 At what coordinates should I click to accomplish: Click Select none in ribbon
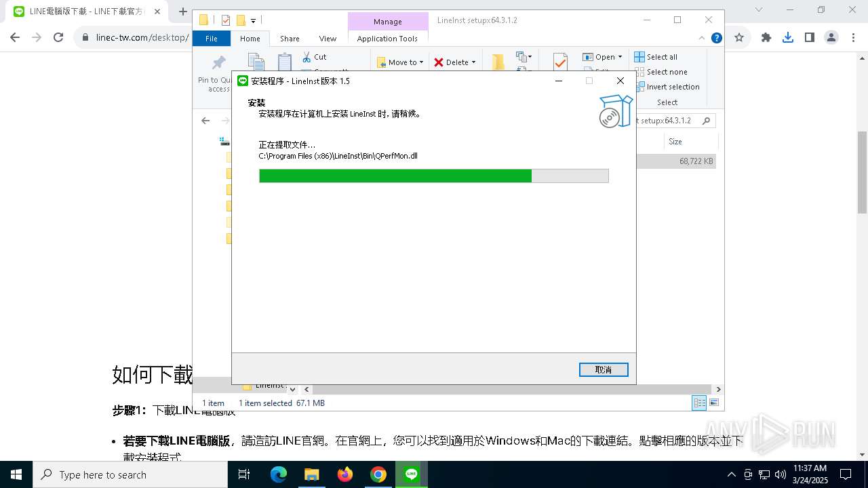(x=660, y=72)
